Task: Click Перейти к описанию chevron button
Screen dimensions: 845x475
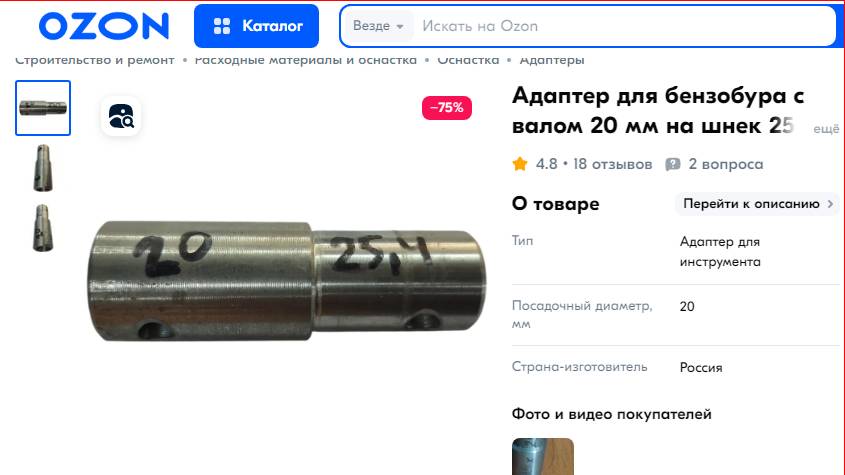Action: (x=757, y=204)
